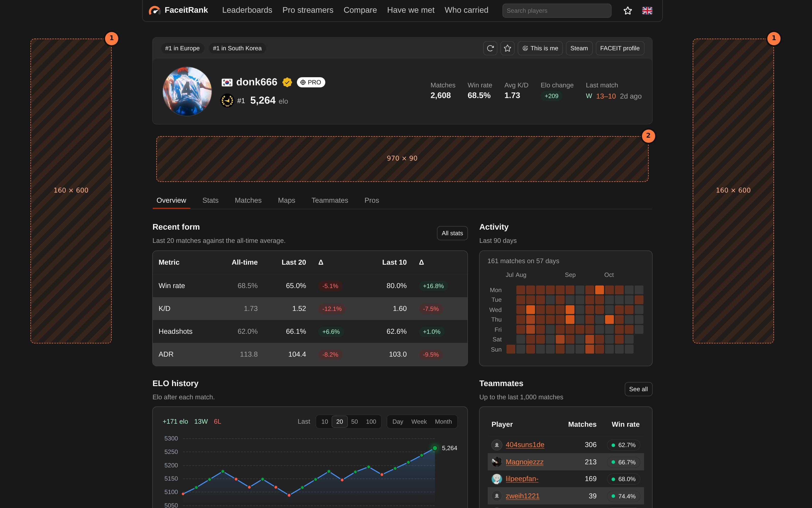Click the refresh profile icon button
This screenshot has width=812, height=508.
coord(490,48)
